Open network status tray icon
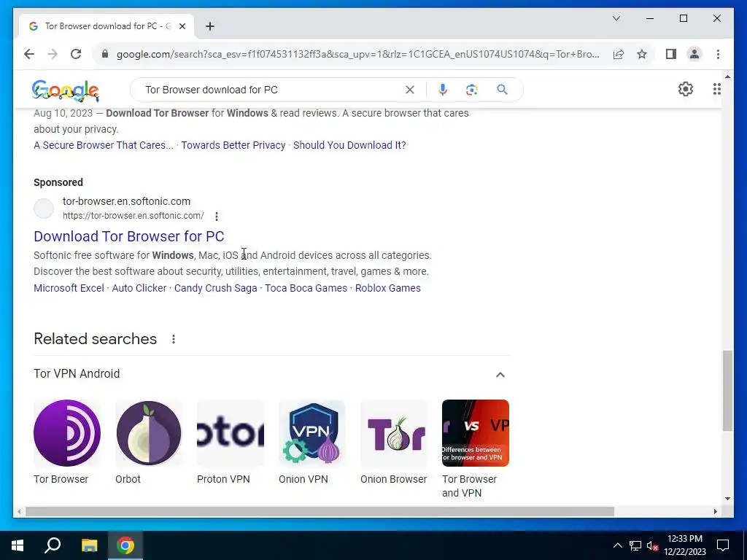Viewport: 747px width, 560px height. 635,545
